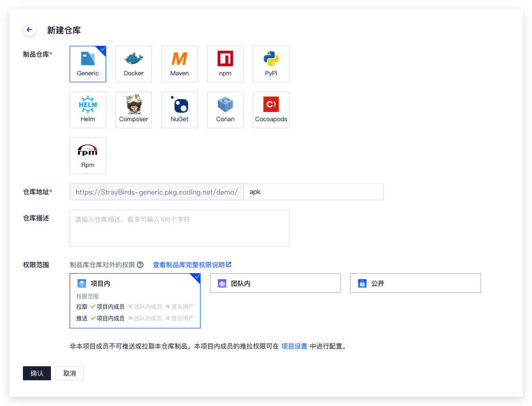Cancel with the 取消 button
Viewport: 532px width, 406px height.
click(x=70, y=373)
